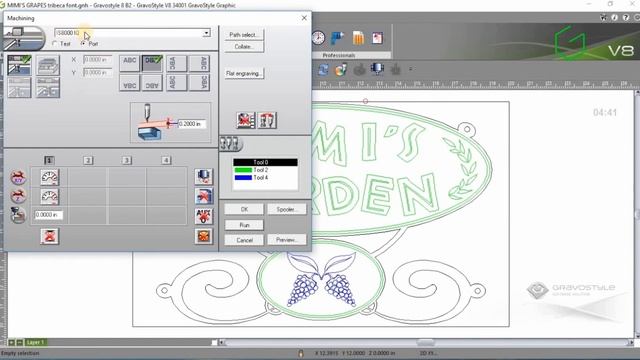This screenshot has width=640, height=360.
Task: Click the plus button beside Layer 1
Action: pyautogui.click(x=12, y=342)
